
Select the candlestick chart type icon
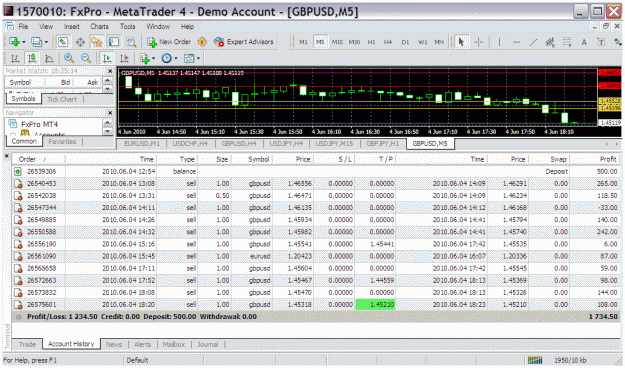click(x=32, y=58)
